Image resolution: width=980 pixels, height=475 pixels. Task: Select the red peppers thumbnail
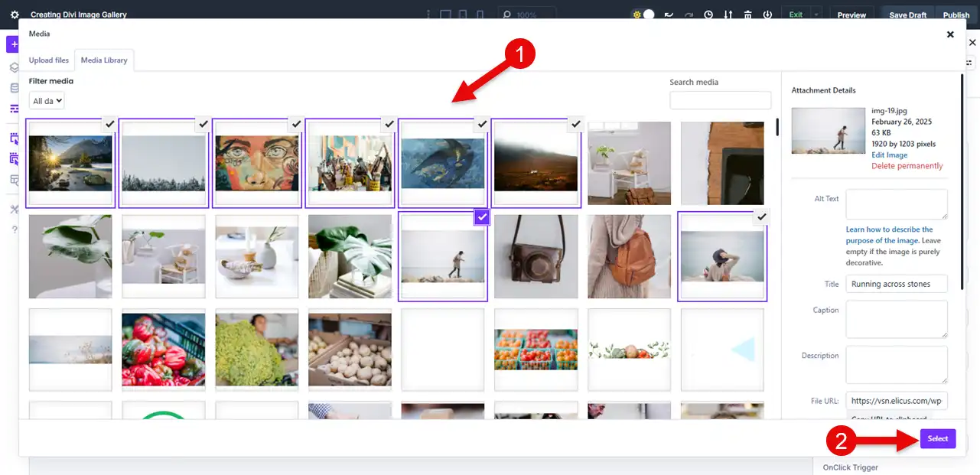pyautogui.click(x=164, y=350)
